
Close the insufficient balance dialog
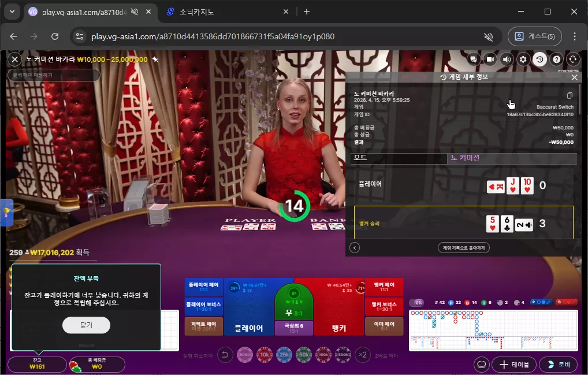(x=86, y=325)
